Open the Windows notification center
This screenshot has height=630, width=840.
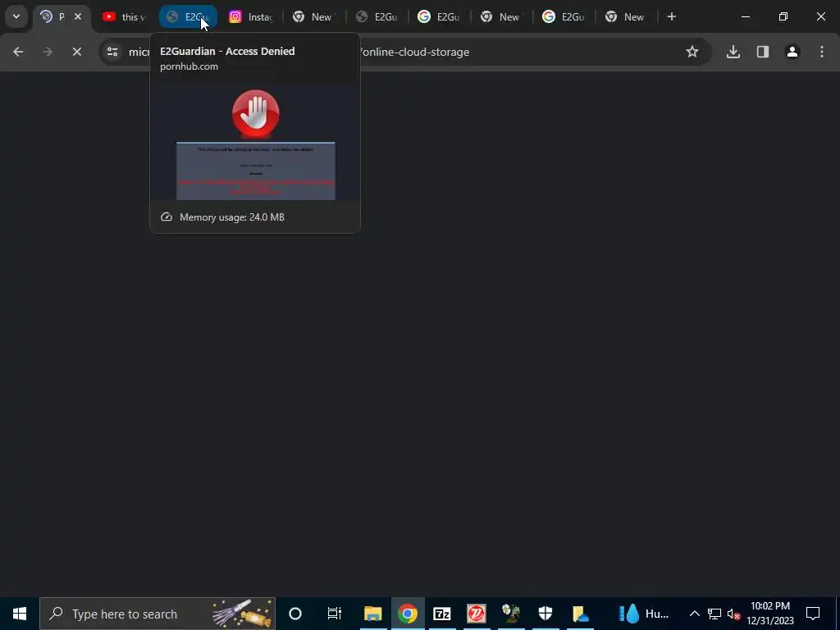(813, 614)
